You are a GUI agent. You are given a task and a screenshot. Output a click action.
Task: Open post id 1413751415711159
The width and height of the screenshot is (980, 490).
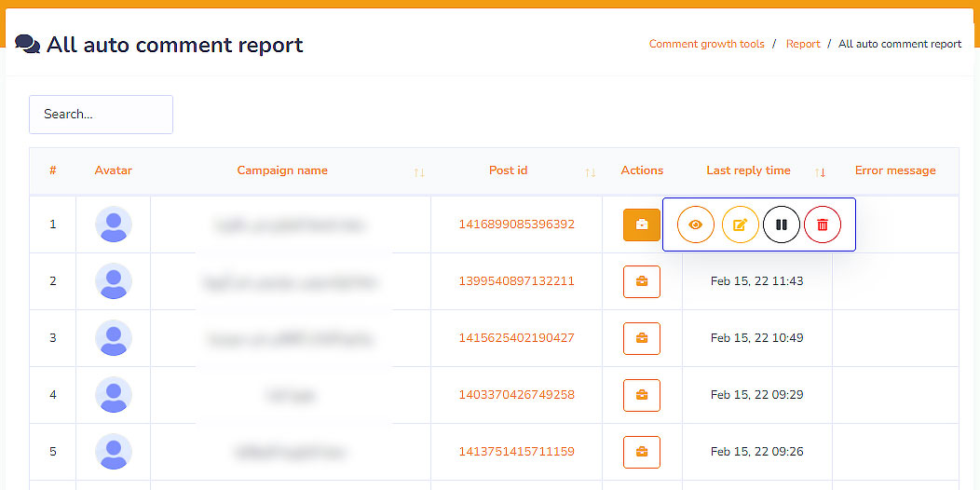[516, 452]
